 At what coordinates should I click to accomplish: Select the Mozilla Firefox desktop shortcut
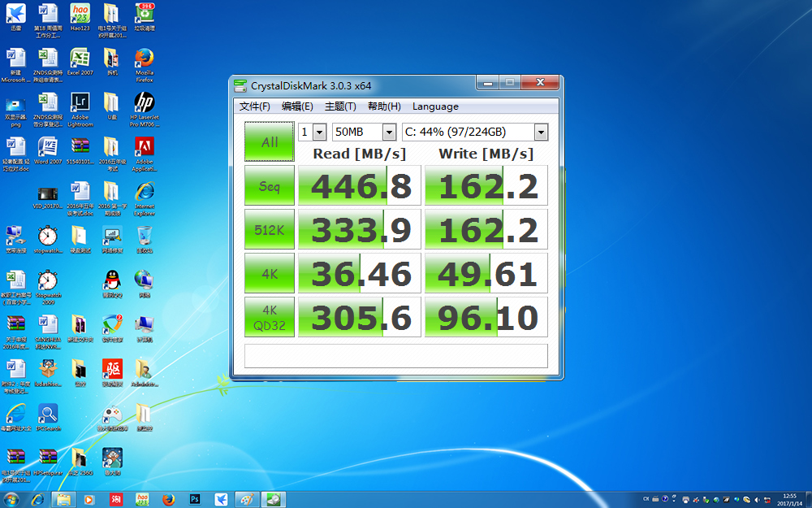[x=145, y=59]
